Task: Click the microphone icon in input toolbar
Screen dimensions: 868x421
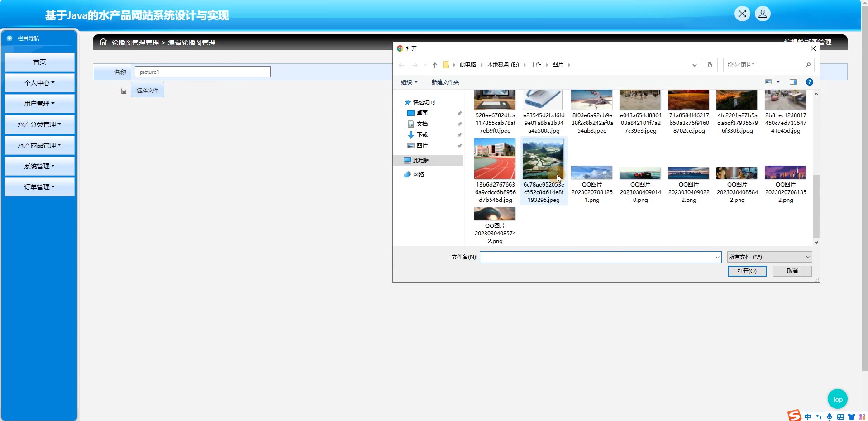Action: pos(830,417)
